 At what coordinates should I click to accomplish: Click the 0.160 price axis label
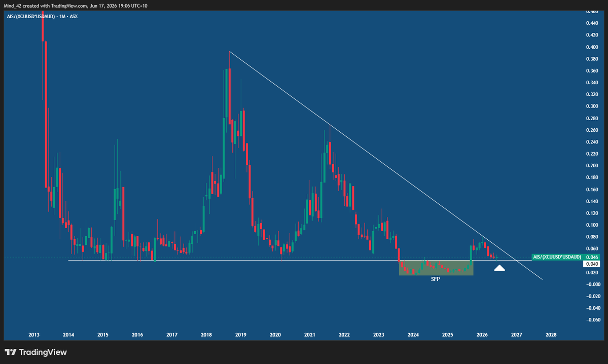click(592, 190)
